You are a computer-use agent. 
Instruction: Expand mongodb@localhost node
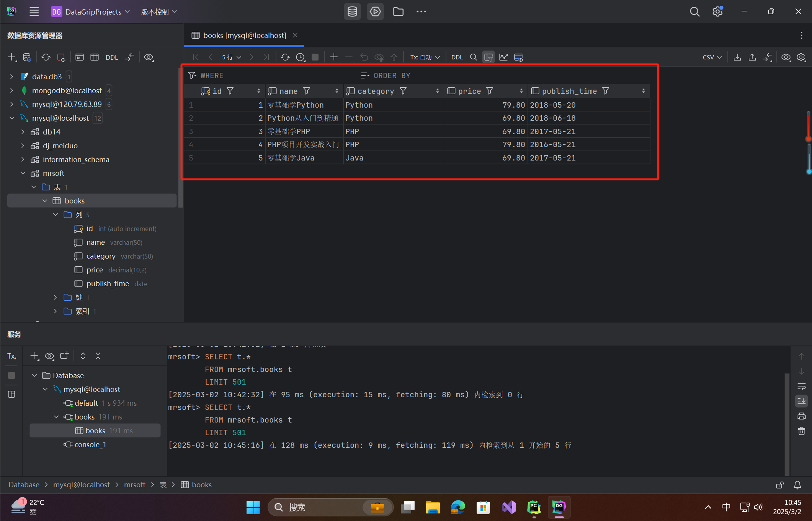(11, 90)
